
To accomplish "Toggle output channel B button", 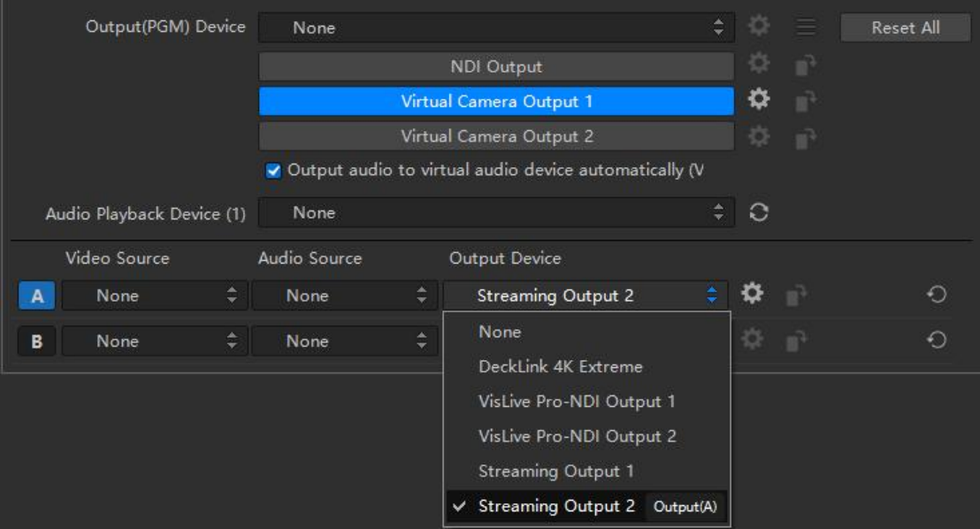I will coord(36,341).
